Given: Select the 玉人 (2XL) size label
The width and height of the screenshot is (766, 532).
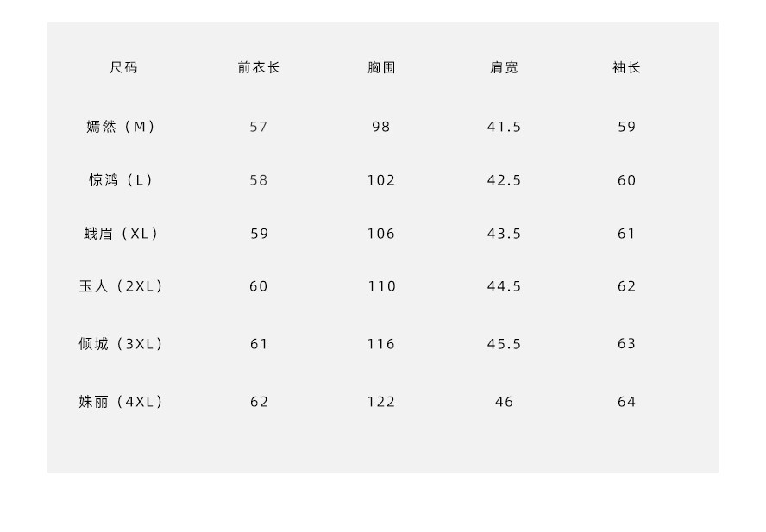Looking at the screenshot, I should click(122, 286).
